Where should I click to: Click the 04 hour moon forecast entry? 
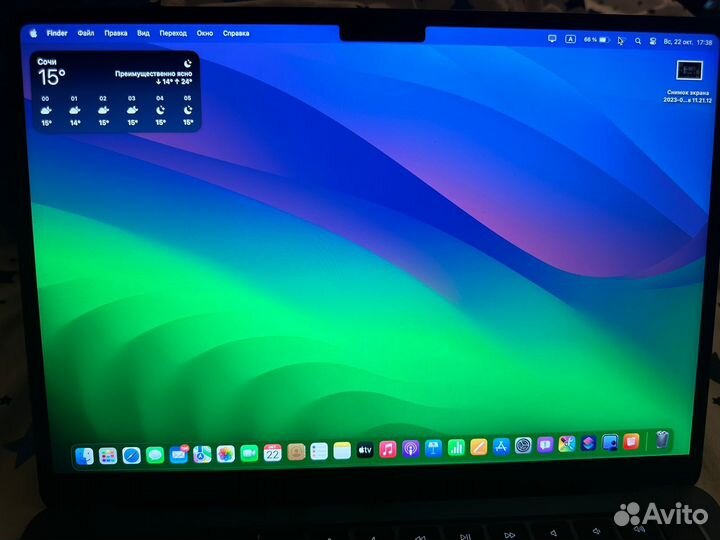pyautogui.click(x=160, y=110)
